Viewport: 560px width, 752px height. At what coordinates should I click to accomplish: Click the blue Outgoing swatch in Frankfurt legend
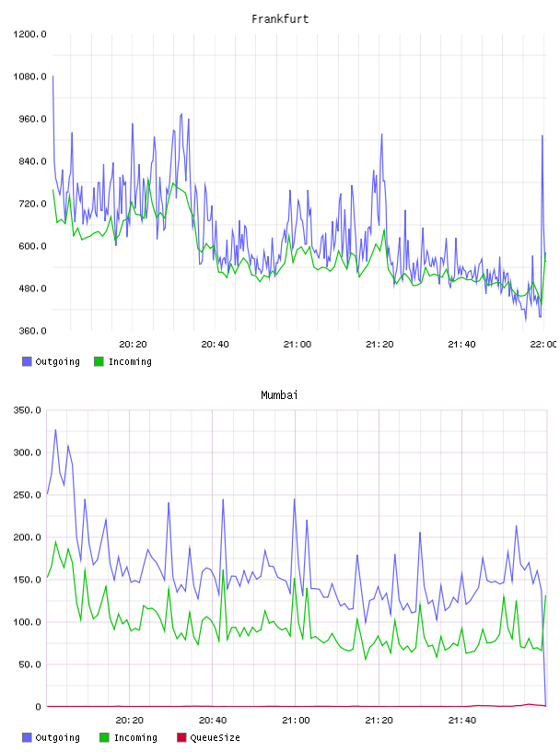click(27, 361)
